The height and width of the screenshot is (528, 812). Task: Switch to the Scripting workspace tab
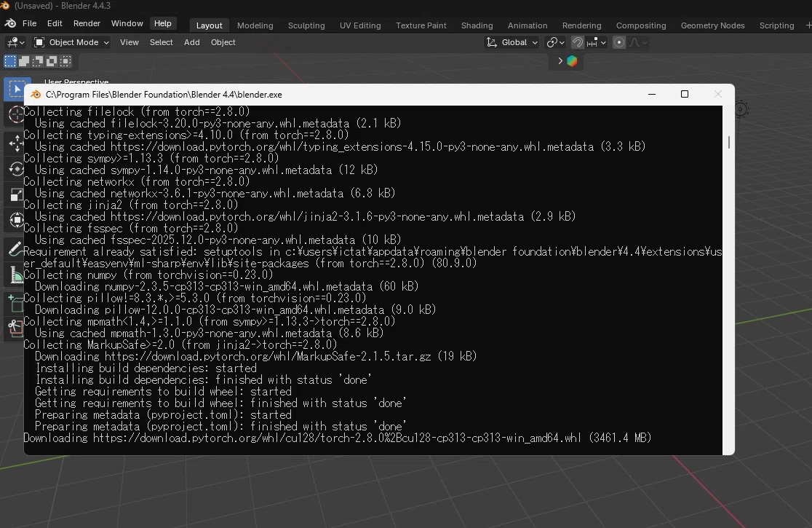776,25
